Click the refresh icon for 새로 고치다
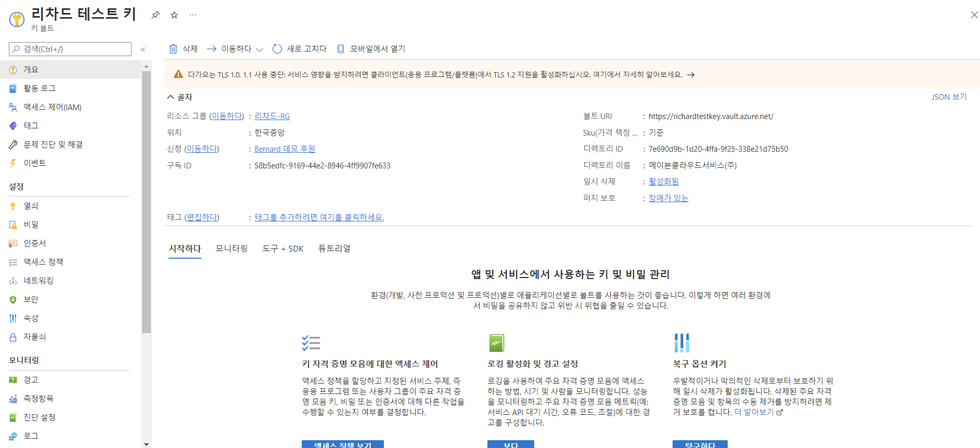The image size is (980, 448). tap(277, 49)
